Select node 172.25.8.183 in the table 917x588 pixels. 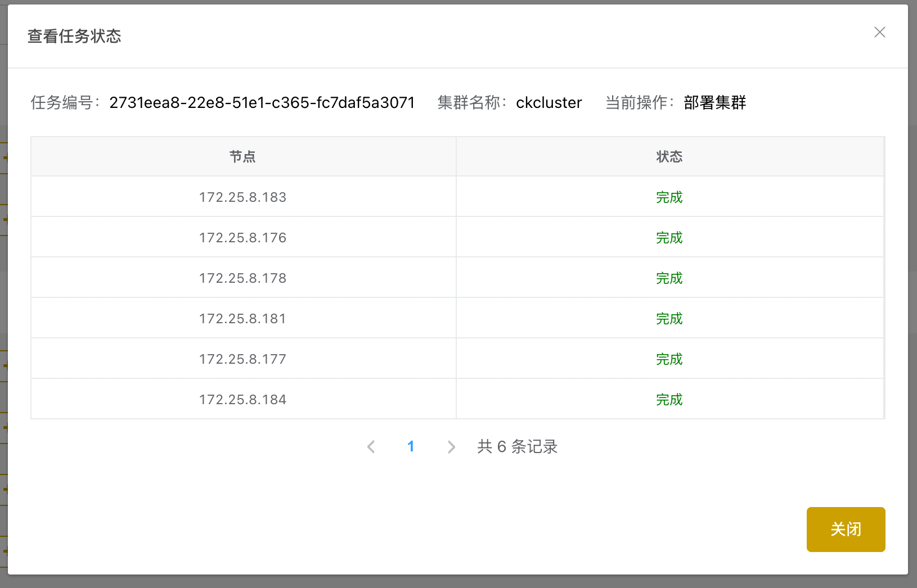point(242,197)
